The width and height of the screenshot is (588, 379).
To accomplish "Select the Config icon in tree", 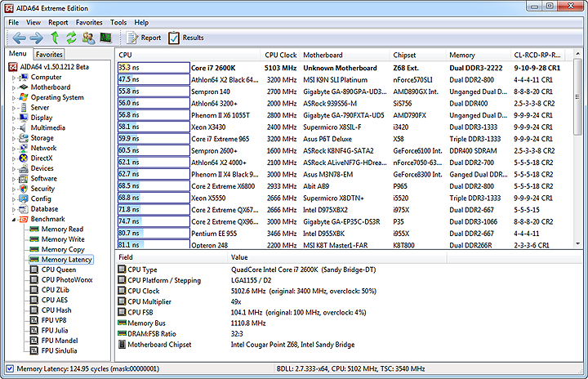I will coord(24,198).
